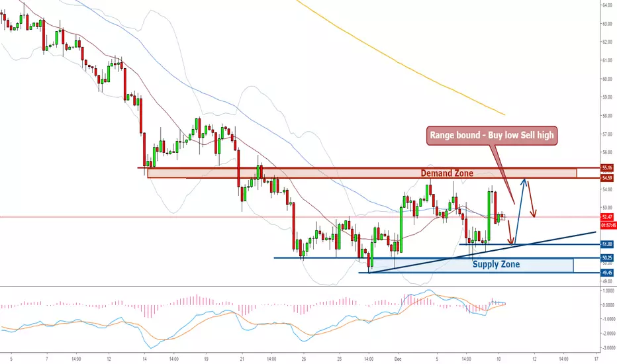Click the '19' date label on time axis
The width and height of the screenshot is (617, 364).
click(206, 359)
